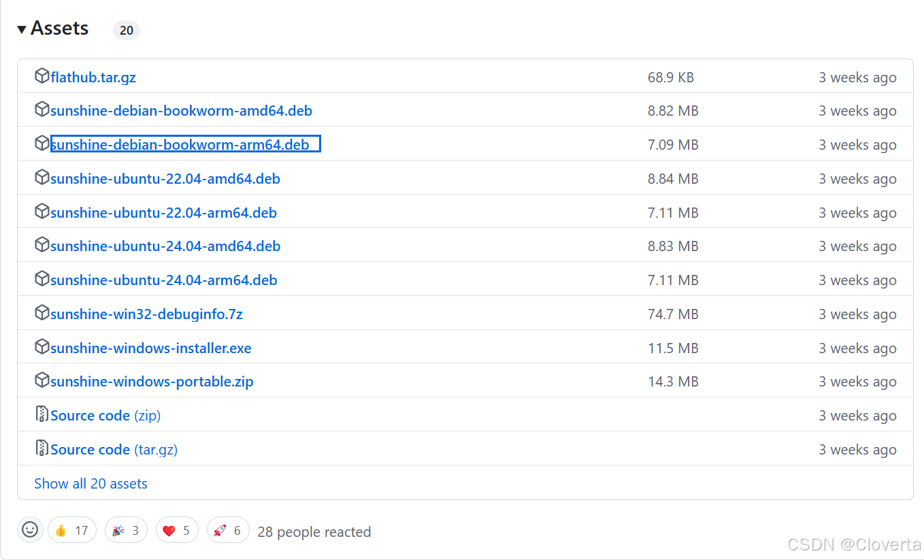Download Source code (tar.gz)

[x=114, y=450]
